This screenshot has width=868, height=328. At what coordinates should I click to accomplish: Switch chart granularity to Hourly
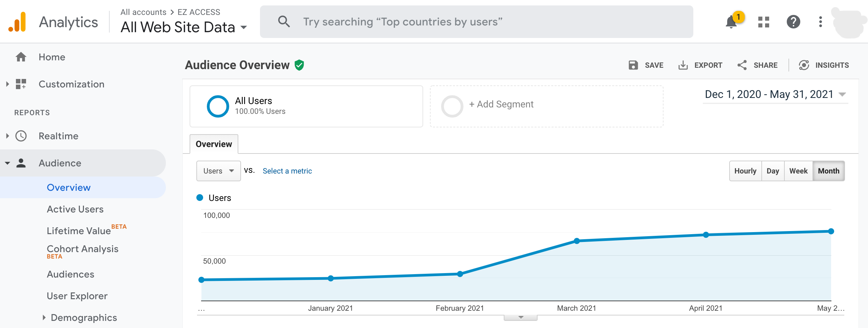coord(745,171)
